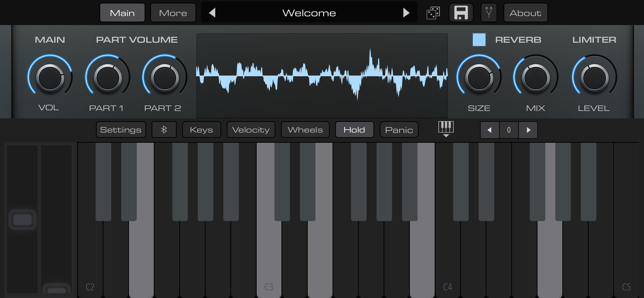Switch to the More tab
This screenshot has width=644, height=298.
pyautogui.click(x=173, y=13)
